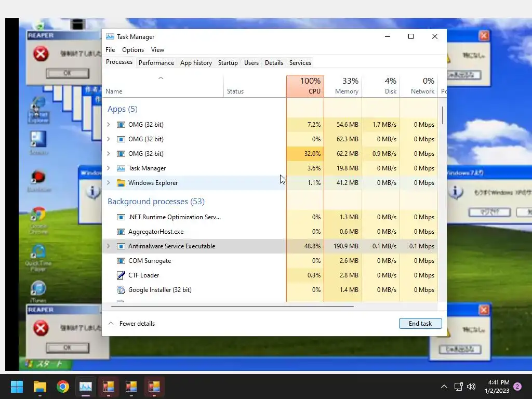Open File Explorer from the taskbar
Viewport: 532px width, 399px height.
[x=39, y=387]
